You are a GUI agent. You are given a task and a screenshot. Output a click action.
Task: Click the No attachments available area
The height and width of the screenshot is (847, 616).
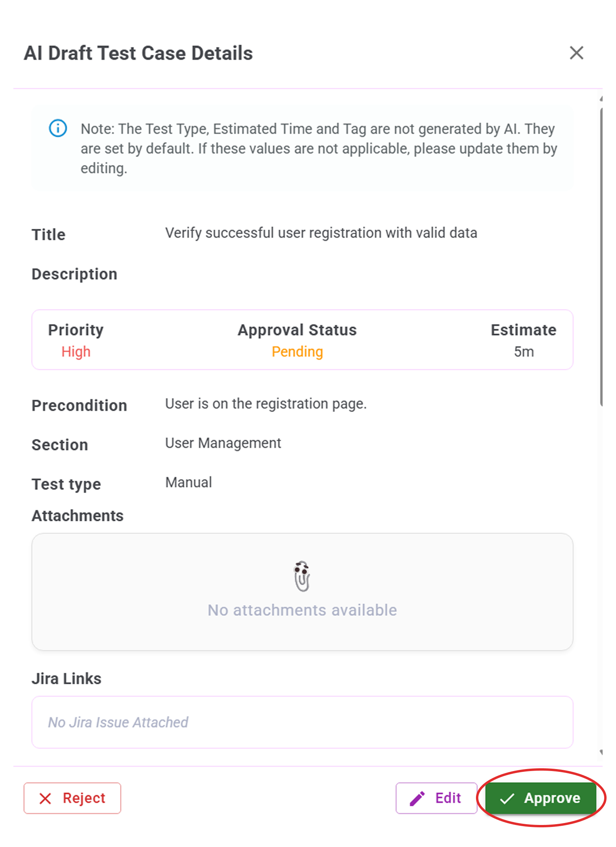pyautogui.click(x=302, y=610)
